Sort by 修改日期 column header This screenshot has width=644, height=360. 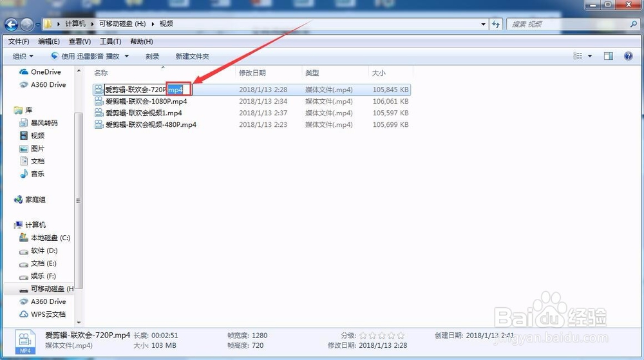[x=252, y=73]
